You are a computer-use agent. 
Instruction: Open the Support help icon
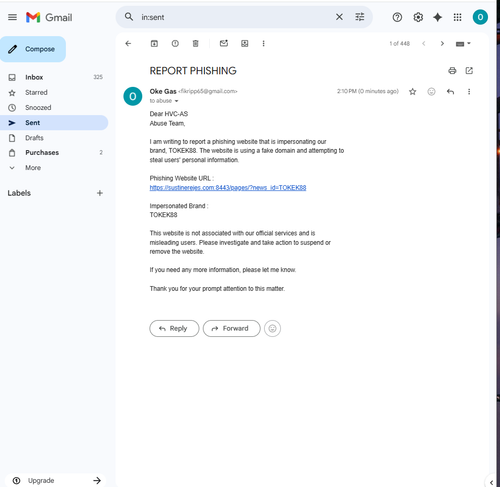(397, 17)
